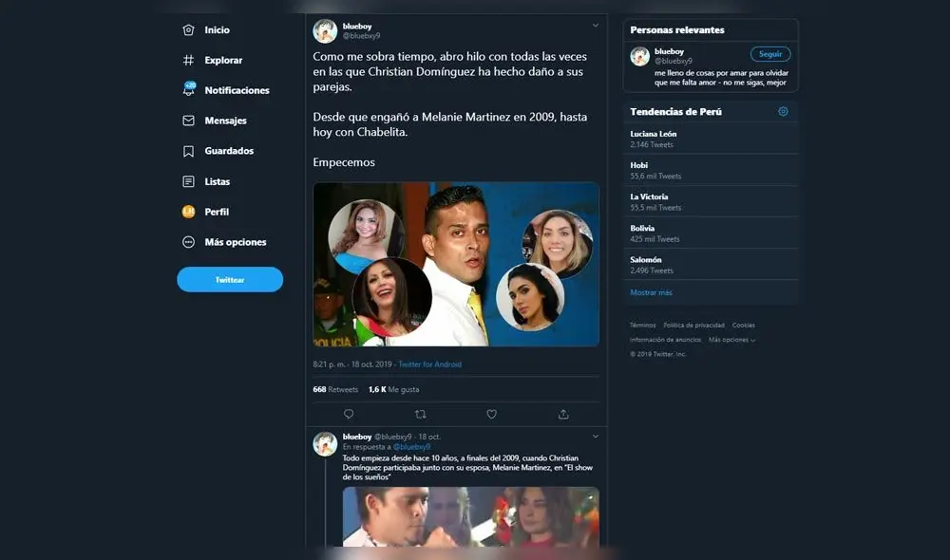The width and height of the screenshot is (950, 560).
Task: Retweet the thread using the retweet icon
Action: [x=420, y=414]
